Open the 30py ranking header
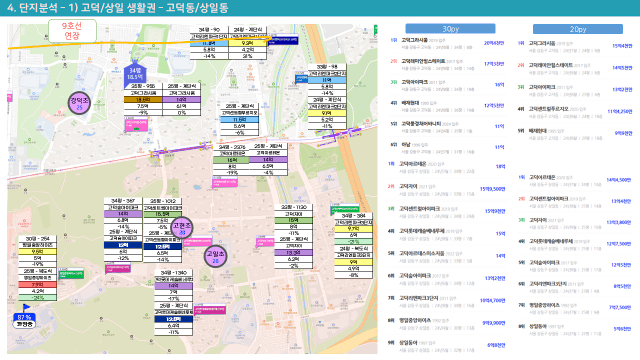Image resolution: width=640 pixels, height=360 pixels. (x=450, y=29)
